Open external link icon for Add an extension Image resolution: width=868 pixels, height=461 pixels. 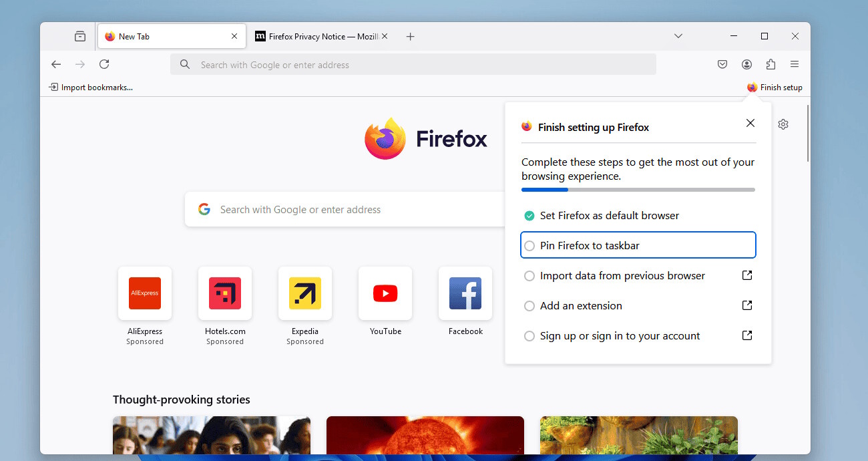747,305
